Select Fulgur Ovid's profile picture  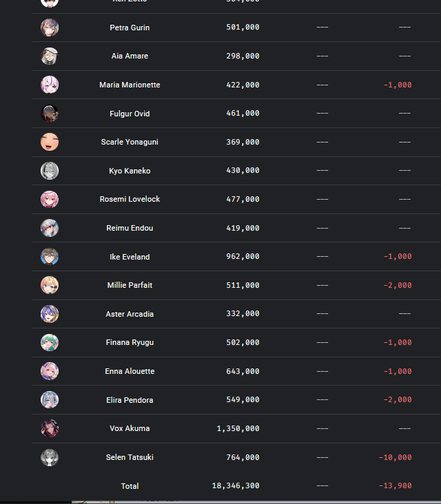tap(50, 113)
